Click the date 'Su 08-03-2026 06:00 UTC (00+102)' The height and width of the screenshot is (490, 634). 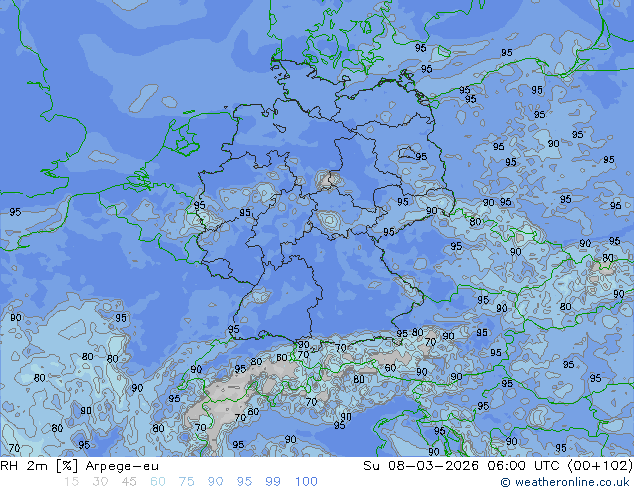(x=498, y=466)
